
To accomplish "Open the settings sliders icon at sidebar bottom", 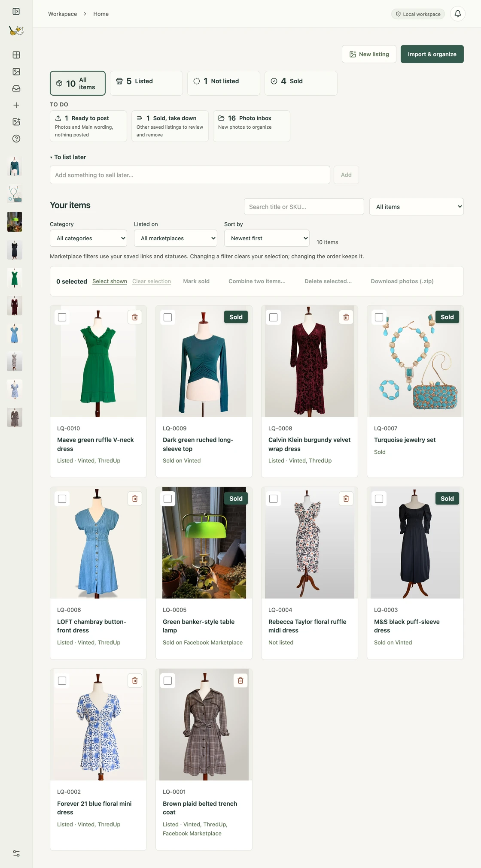I will 16,853.
